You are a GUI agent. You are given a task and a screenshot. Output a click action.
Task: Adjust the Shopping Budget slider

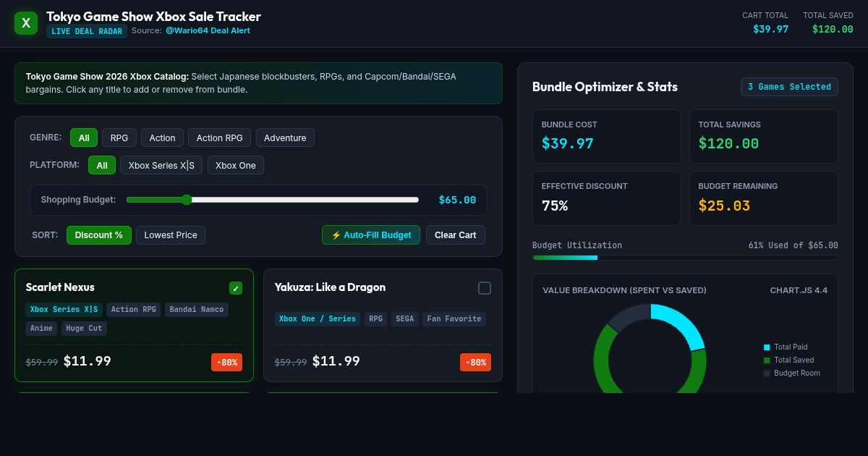coord(273,200)
